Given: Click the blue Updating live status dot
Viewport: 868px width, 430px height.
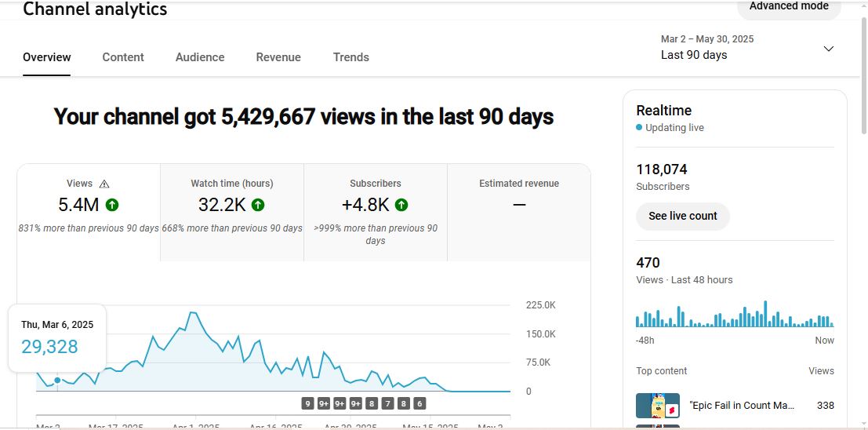Looking at the screenshot, I should click(x=639, y=128).
